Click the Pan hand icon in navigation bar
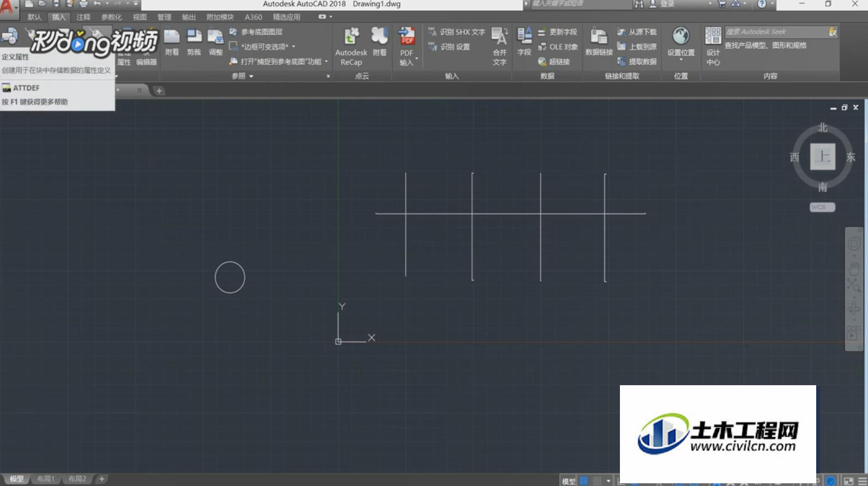 pyautogui.click(x=854, y=268)
